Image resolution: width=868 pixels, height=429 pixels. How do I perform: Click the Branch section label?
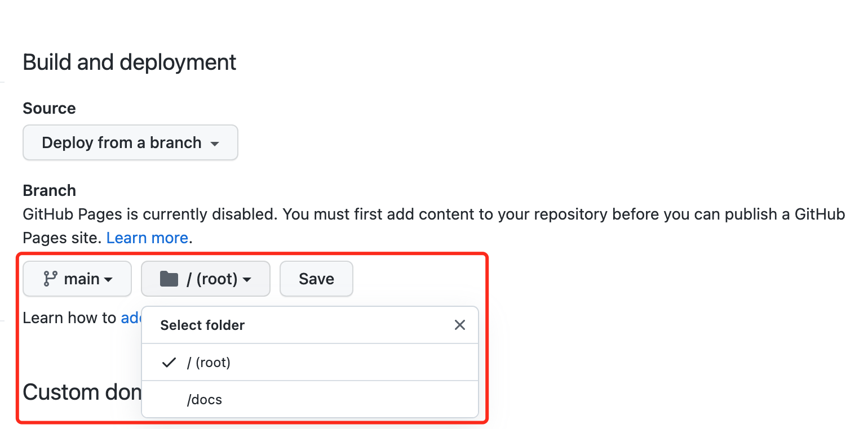click(50, 190)
